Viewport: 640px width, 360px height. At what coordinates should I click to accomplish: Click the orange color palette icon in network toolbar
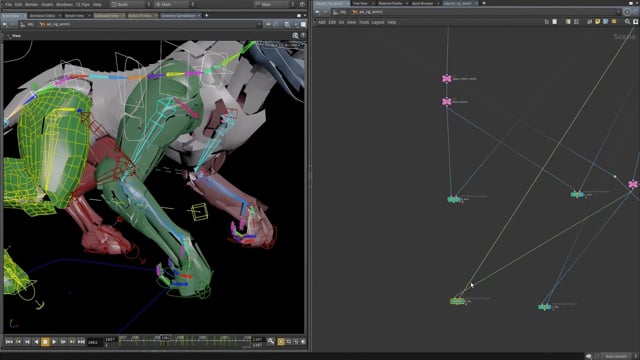pos(614,22)
